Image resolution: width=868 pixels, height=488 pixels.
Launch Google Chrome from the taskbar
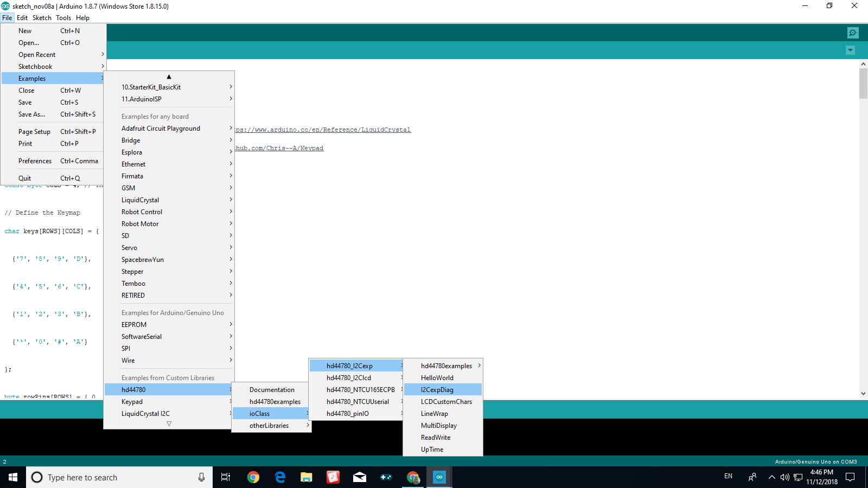[x=253, y=477]
